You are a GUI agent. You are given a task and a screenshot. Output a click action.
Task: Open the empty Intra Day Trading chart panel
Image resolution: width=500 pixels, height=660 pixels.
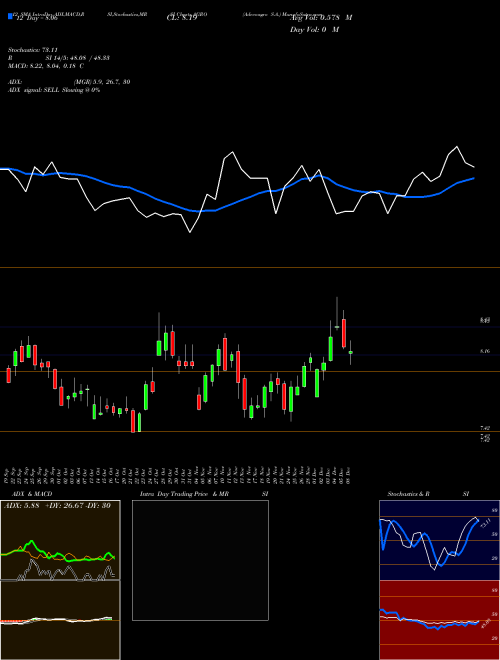pos(200,560)
